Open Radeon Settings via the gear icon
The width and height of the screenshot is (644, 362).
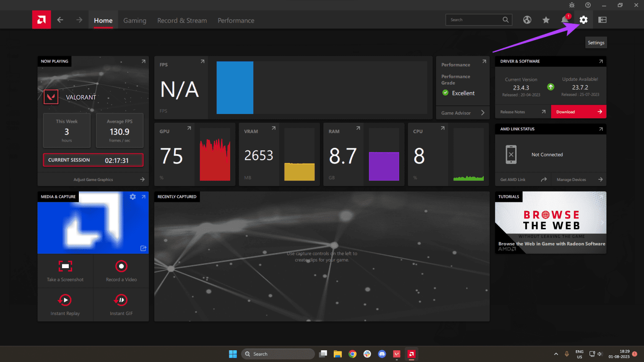pyautogui.click(x=583, y=20)
